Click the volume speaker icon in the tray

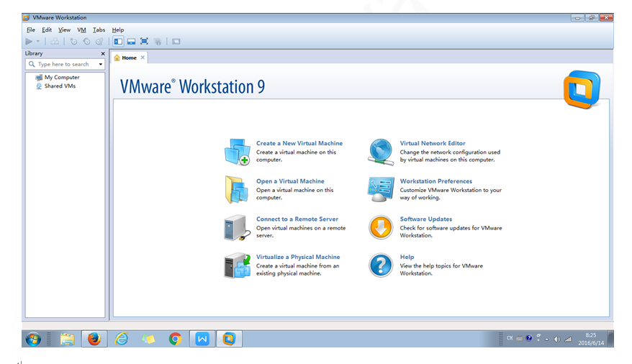coord(556,339)
